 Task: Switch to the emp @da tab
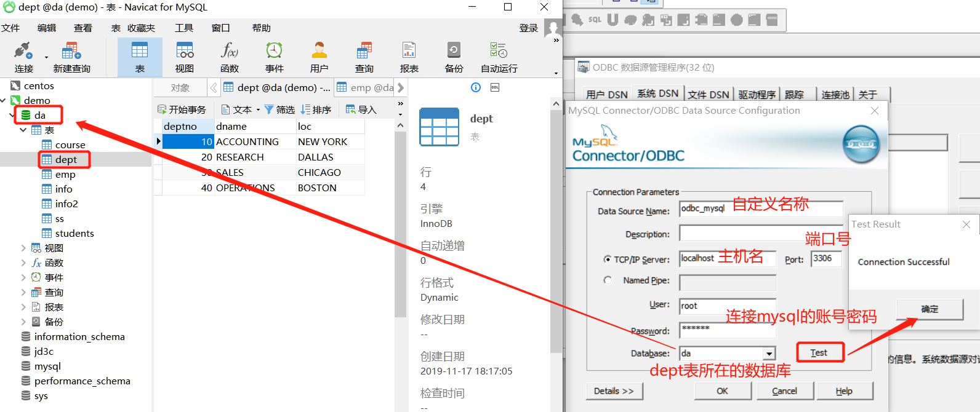point(365,88)
